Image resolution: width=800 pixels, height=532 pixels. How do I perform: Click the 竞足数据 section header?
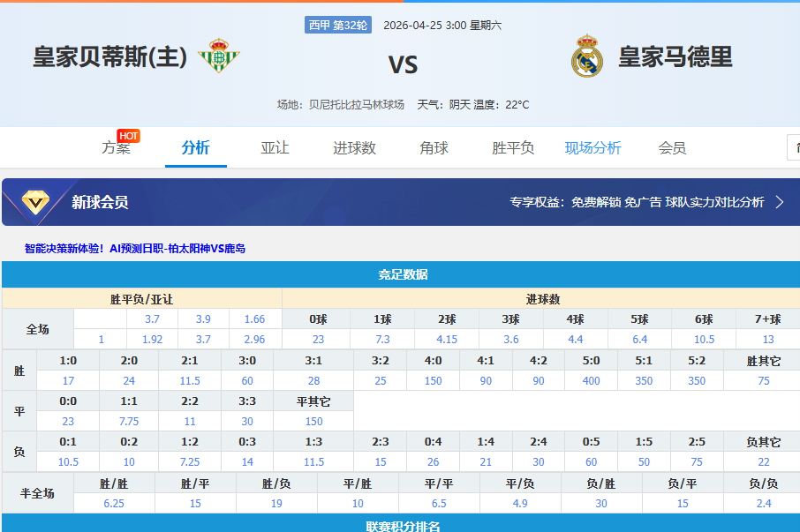pos(403,274)
